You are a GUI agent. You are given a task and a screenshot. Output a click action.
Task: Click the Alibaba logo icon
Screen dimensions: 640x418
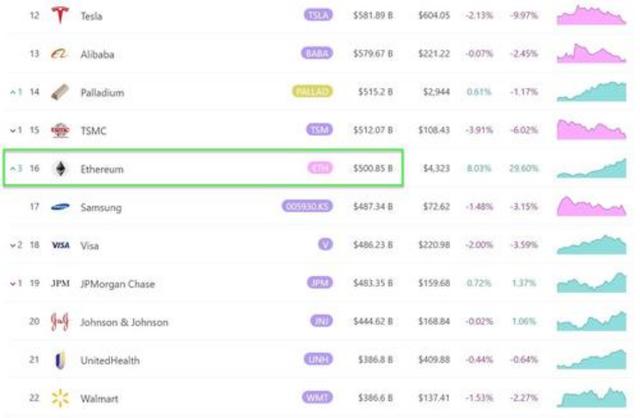pyautogui.click(x=60, y=54)
